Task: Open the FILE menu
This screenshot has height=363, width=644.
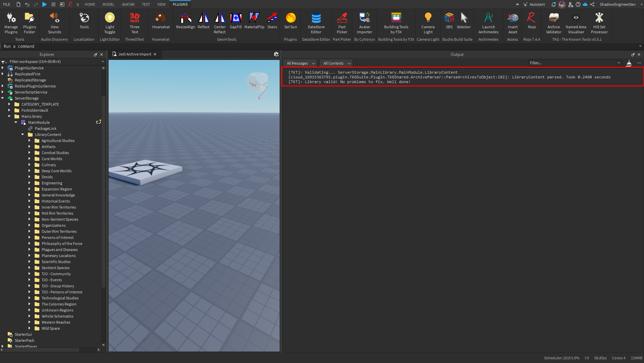Action: pyautogui.click(x=7, y=4)
